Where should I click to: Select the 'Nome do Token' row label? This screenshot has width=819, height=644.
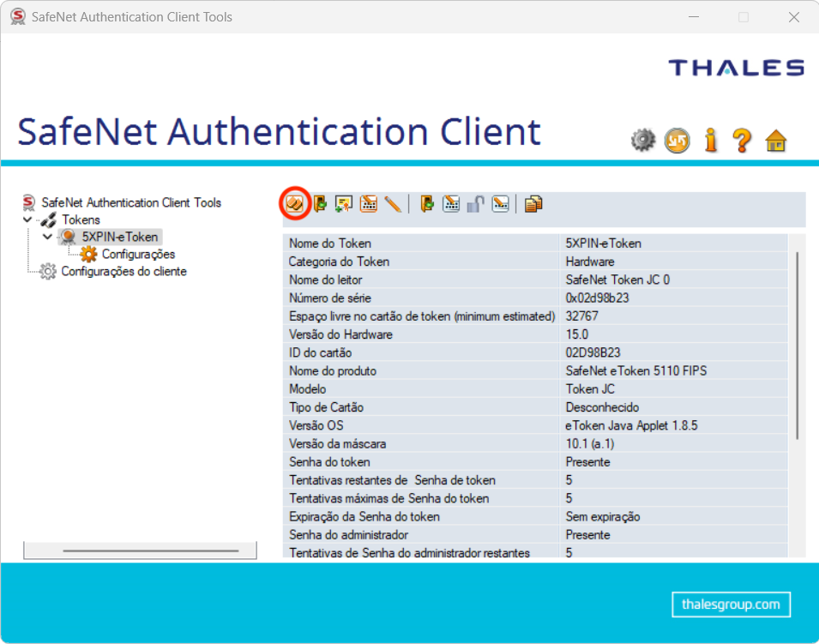[330, 244]
